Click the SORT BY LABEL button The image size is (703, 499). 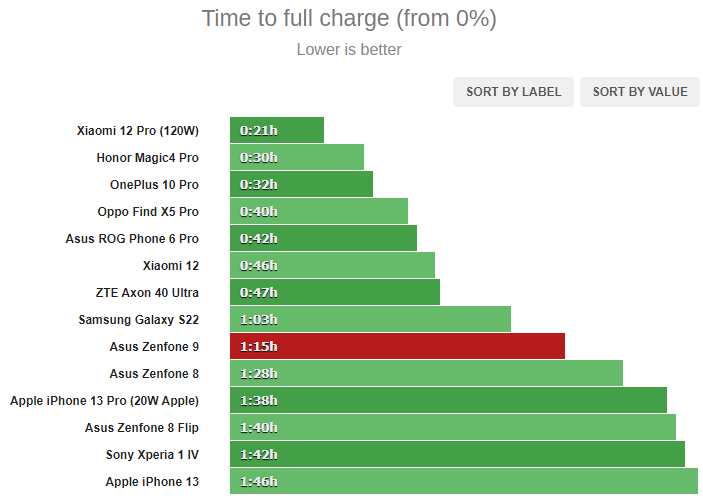(x=513, y=92)
